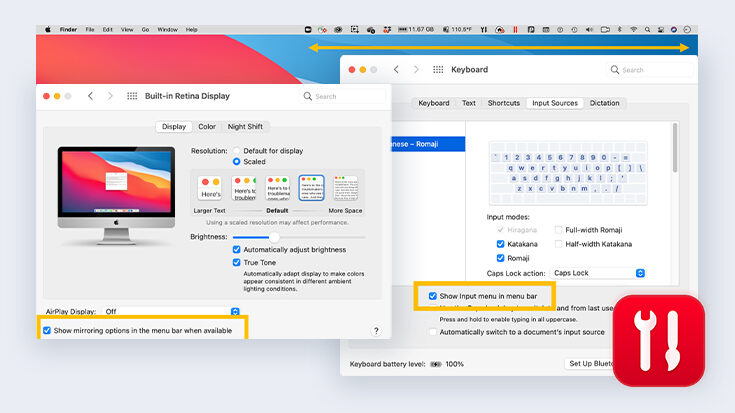
Task: Select Default for display resolution
Action: pyautogui.click(x=237, y=151)
